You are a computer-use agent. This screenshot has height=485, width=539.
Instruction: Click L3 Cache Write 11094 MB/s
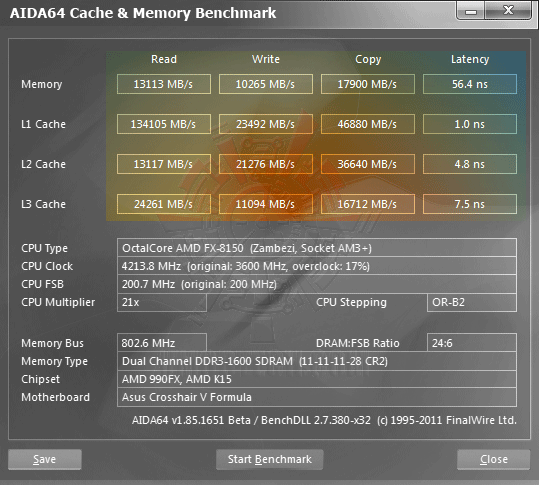266,204
